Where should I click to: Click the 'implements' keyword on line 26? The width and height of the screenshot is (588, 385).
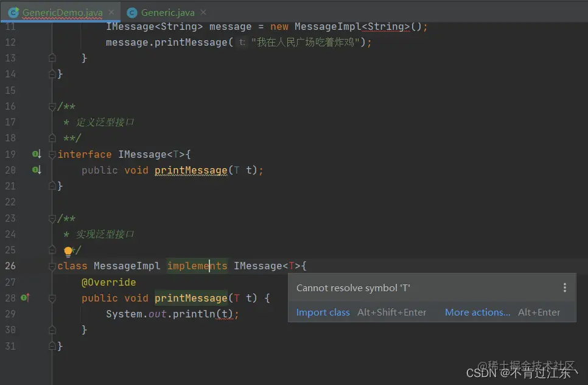pyautogui.click(x=197, y=266)
